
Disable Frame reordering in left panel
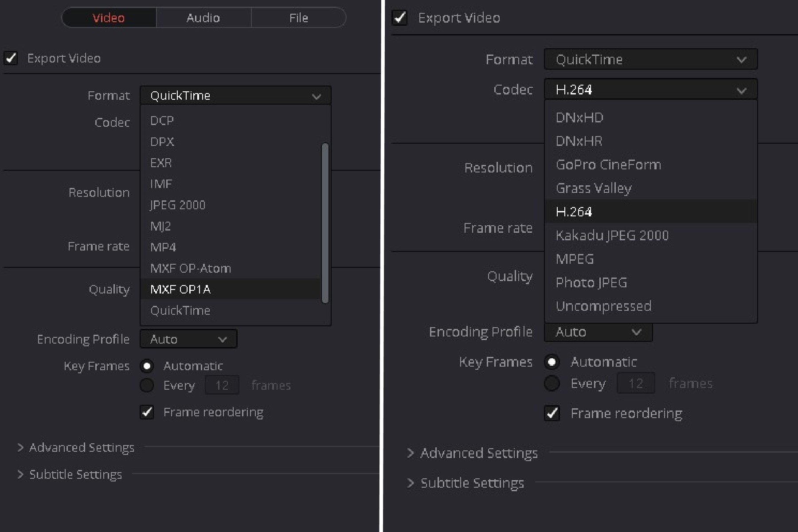(147, 412)
